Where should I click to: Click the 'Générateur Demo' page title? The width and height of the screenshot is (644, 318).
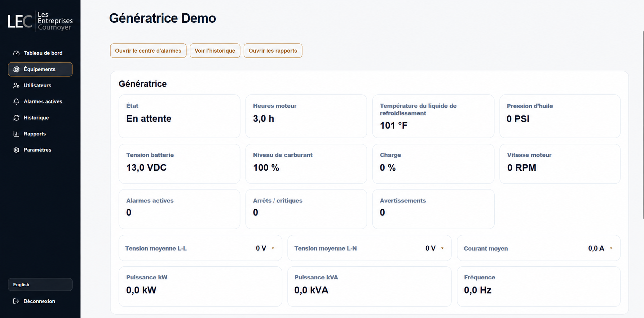(x=163, y=18)
